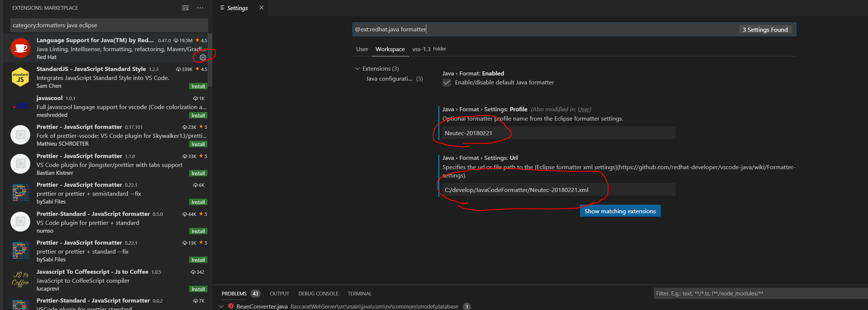The image size is (868, 310).
Task: Open the OUTPUT panel tab
Action: coord(279,294)
